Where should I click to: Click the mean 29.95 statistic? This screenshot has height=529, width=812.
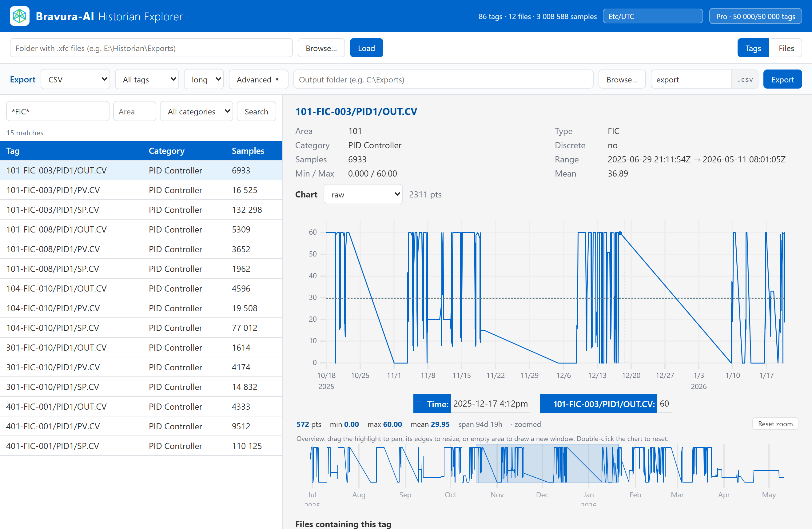click(x=430, y=424)
